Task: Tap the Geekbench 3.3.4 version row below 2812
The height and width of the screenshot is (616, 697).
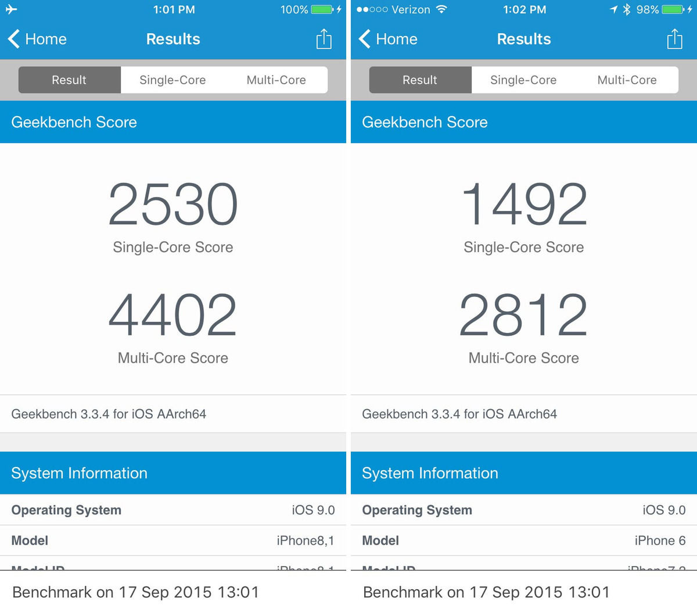Action: 524,414
